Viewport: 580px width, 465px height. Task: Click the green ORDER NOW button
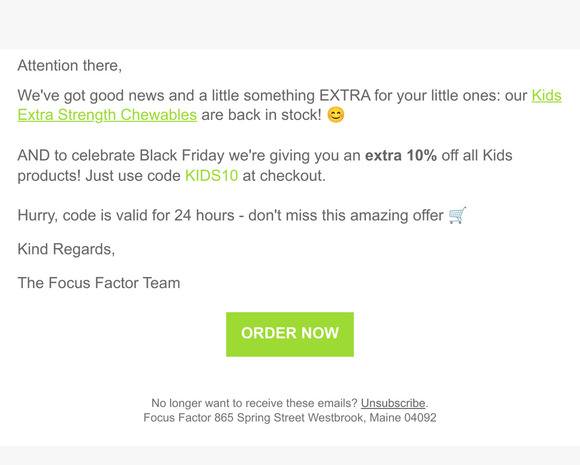click(x=290, y=334)
